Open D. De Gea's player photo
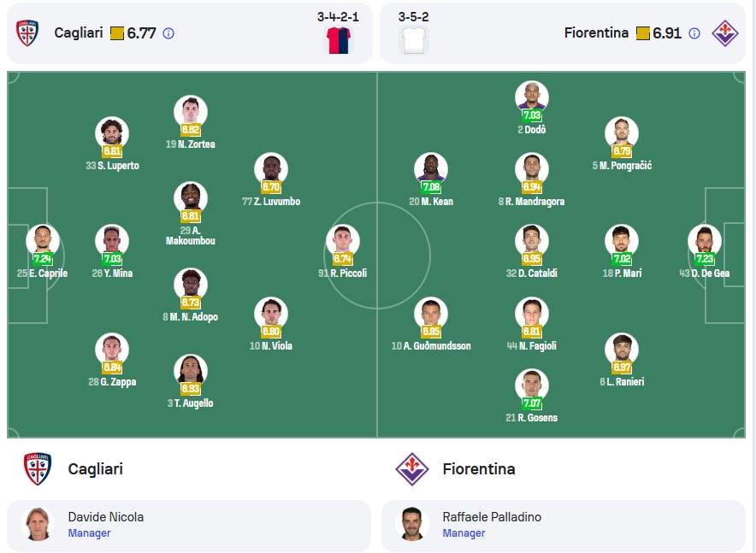Screen dimensions: 756x553 (705, 241)
